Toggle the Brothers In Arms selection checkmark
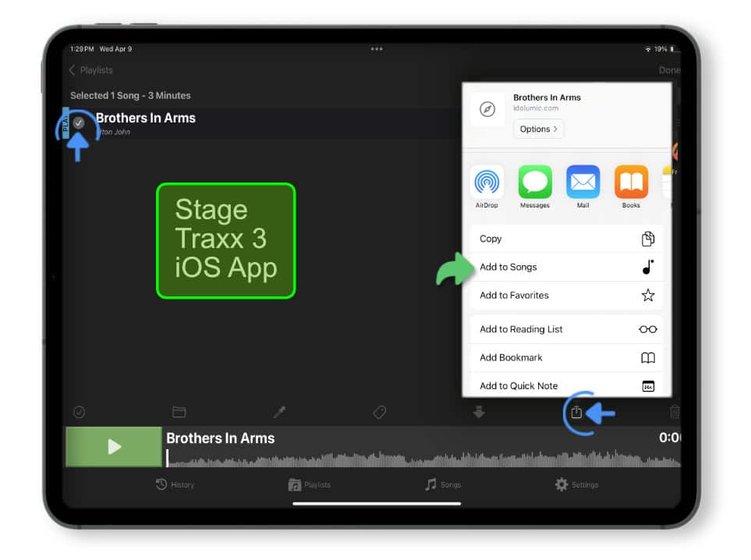This screenshot has height=560, width=751. (79, 123)
